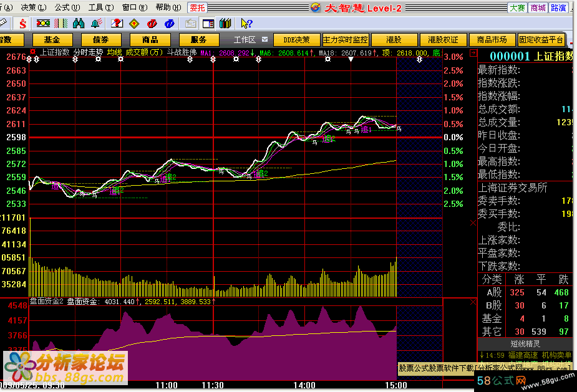Click the ruler icon at toolbar's left edge
The width and height of the screenshot is (577, 392).
pyautogui.click(x=3, y=23)
